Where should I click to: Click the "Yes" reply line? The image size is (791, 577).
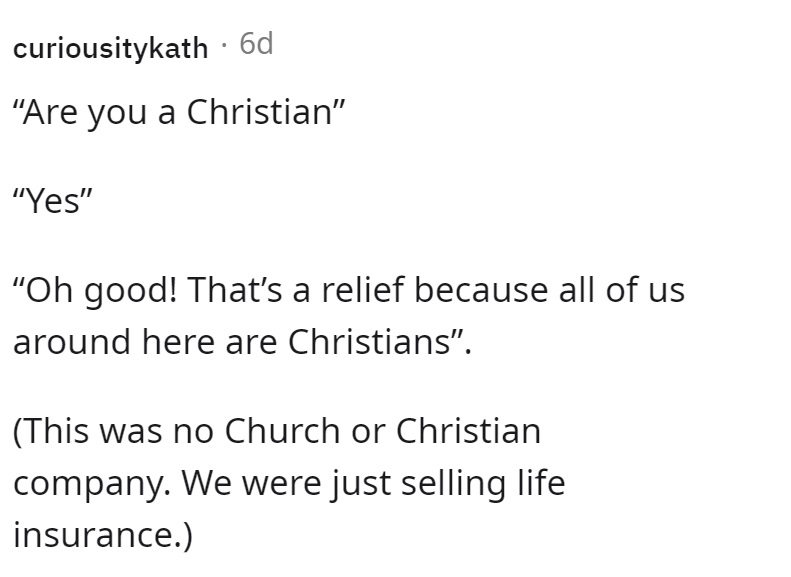pyautogui.click(x=53, y=201)
